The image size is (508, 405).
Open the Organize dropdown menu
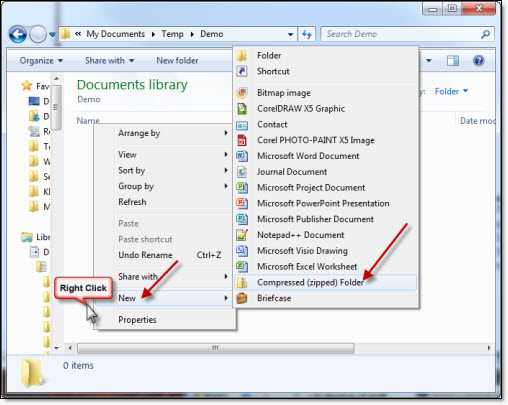(x=41, y=61)
